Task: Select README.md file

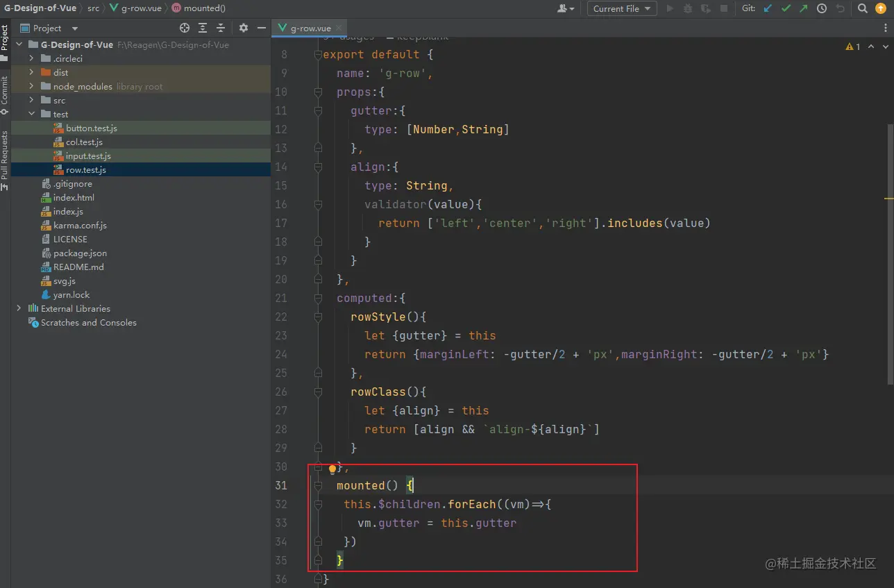Action: point(78,267)
